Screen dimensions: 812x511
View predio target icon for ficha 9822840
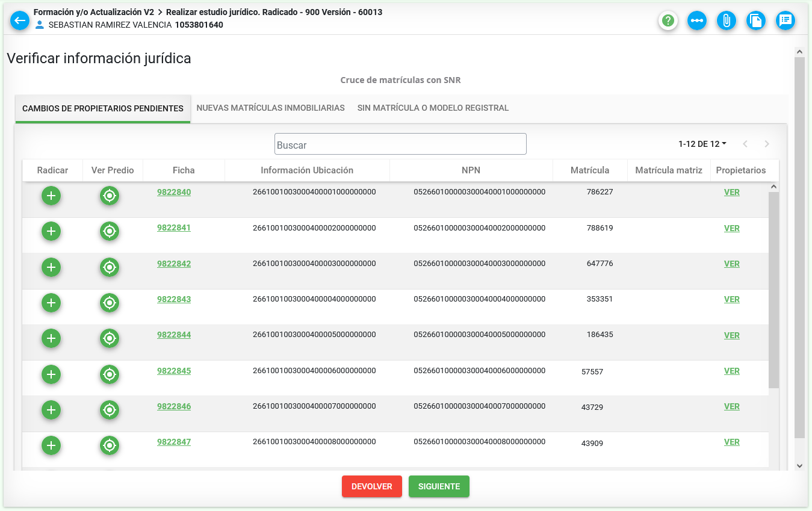coord(110,196)
